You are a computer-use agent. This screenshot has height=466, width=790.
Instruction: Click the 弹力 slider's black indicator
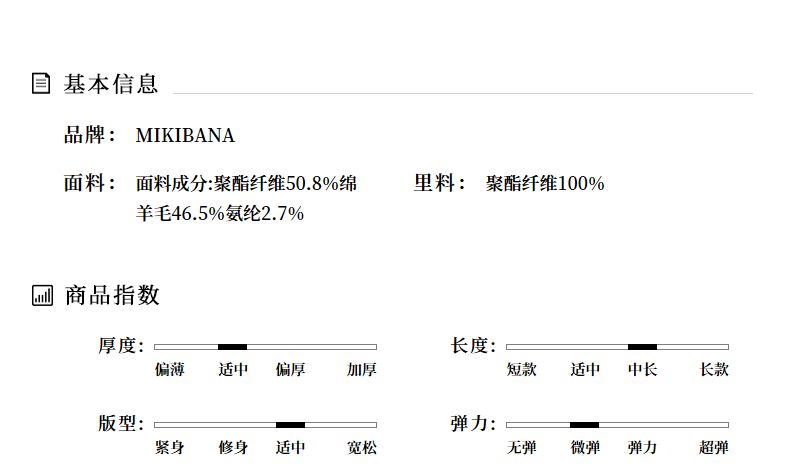pyautogui.click(x=584, y=424)
